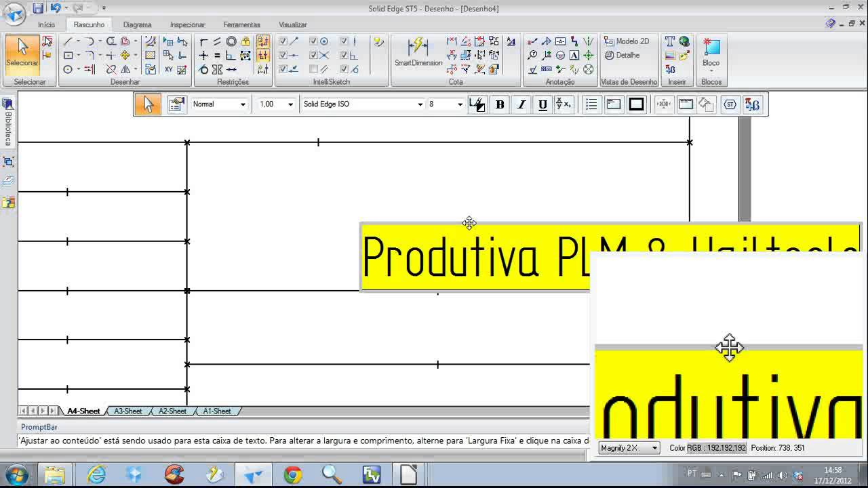This screenshot has width=868, height=488.
Task: Open the SmartDimension tool
Action: point(418,52)
